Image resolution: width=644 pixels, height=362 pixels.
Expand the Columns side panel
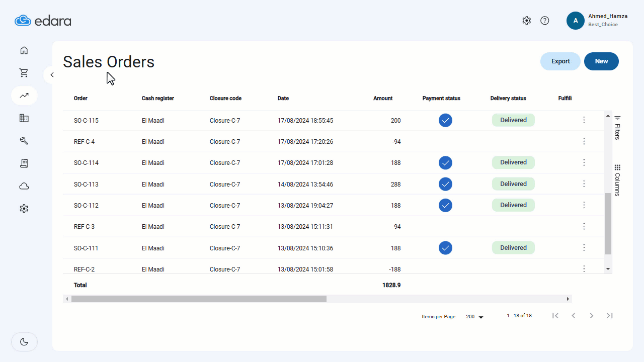click(x=617, y=180)
